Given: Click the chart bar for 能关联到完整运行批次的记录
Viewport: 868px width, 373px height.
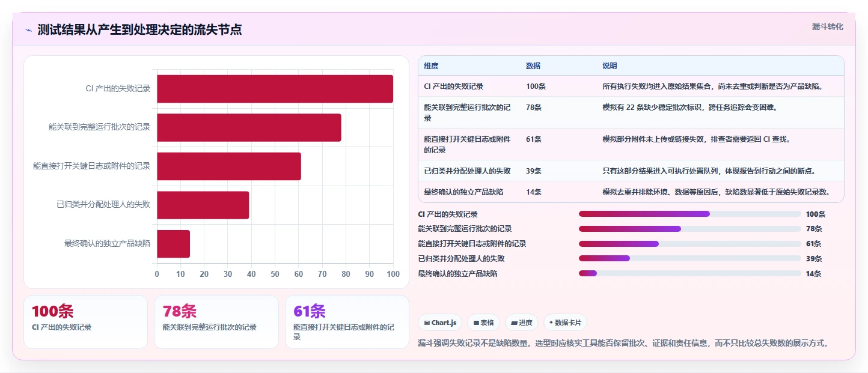Looking at the screenshot, I should click(x=249, y=127).
